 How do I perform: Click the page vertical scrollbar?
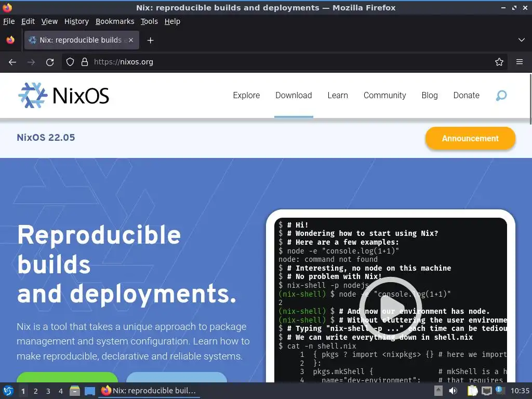(530, 99)
